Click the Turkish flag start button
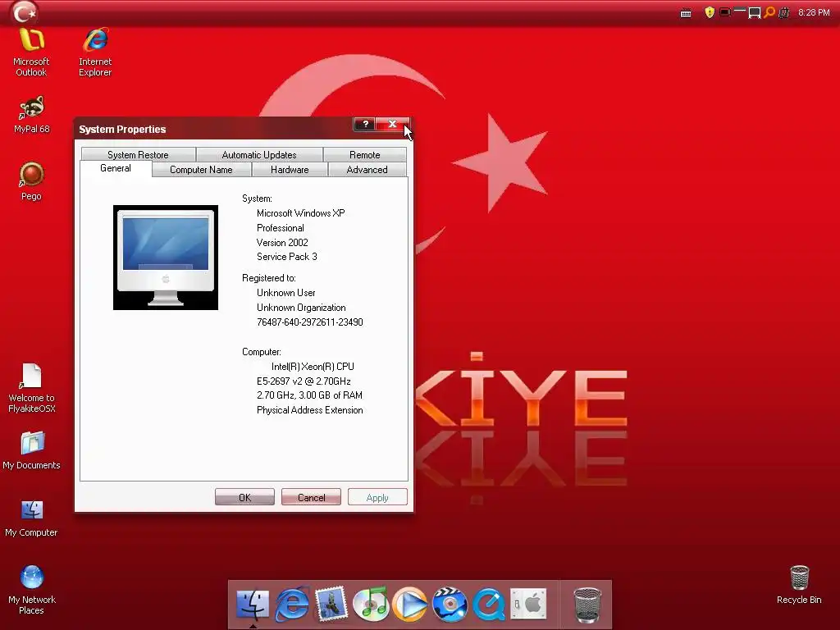840x630 pixels. coord(24,11)
